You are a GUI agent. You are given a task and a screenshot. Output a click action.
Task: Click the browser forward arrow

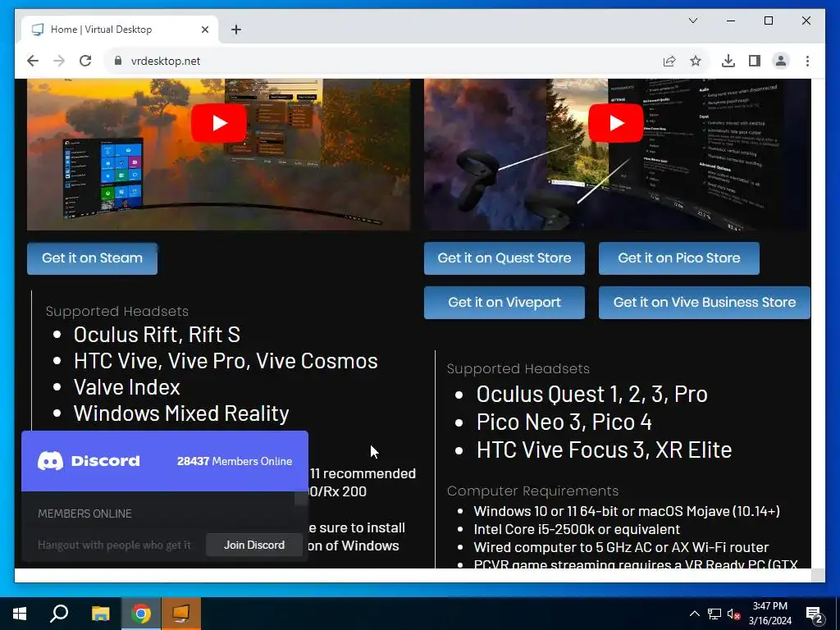pos(59,61)
